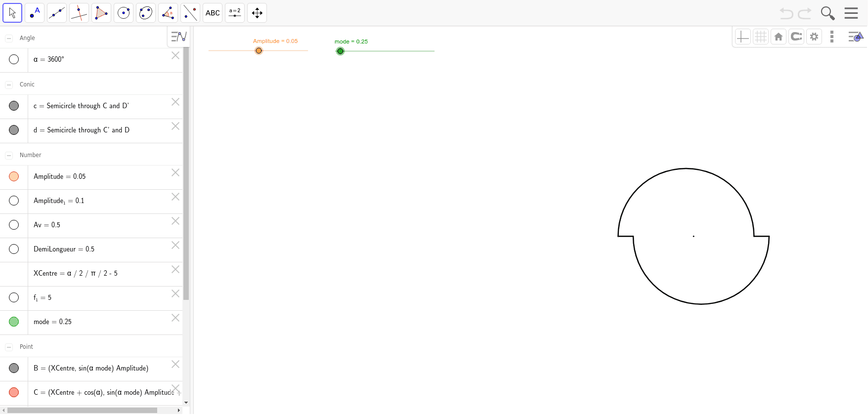Toggle visibility of point C
Image resolution: width=868 pixels, height=415 pixels.
pyautogui.click(x=14, y=392)
